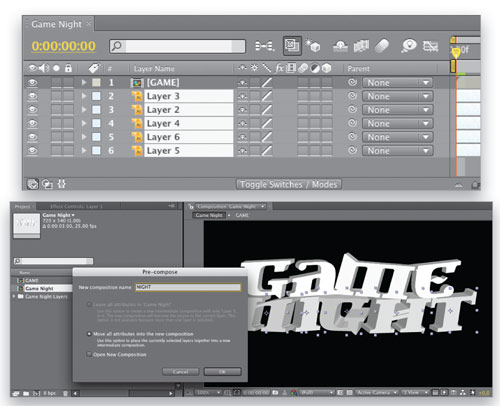Click the timeline search field
This screenshot has height=406, width=500.
(x=177, y=46)
